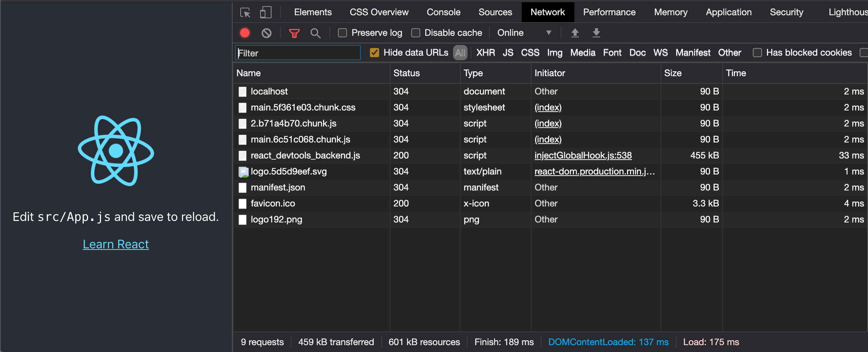This screenshot has width=868, height=352.
Task: Stop recording network log
Action: (245, 33)
